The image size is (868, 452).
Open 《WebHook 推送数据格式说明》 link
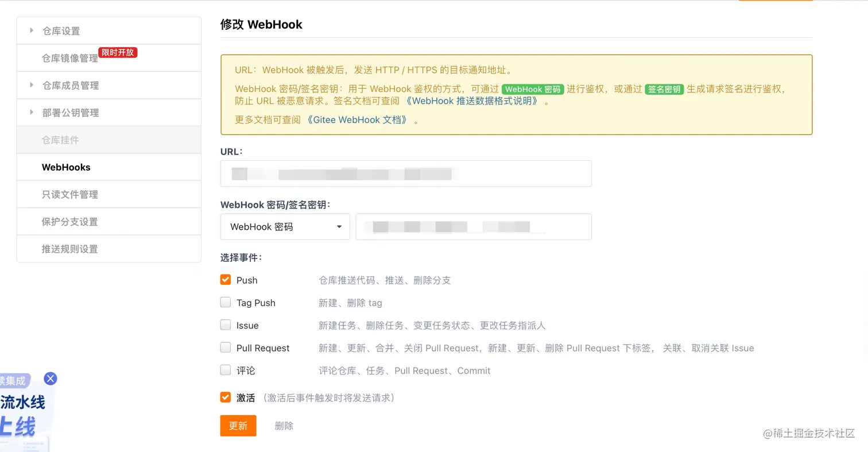point(472,101)
